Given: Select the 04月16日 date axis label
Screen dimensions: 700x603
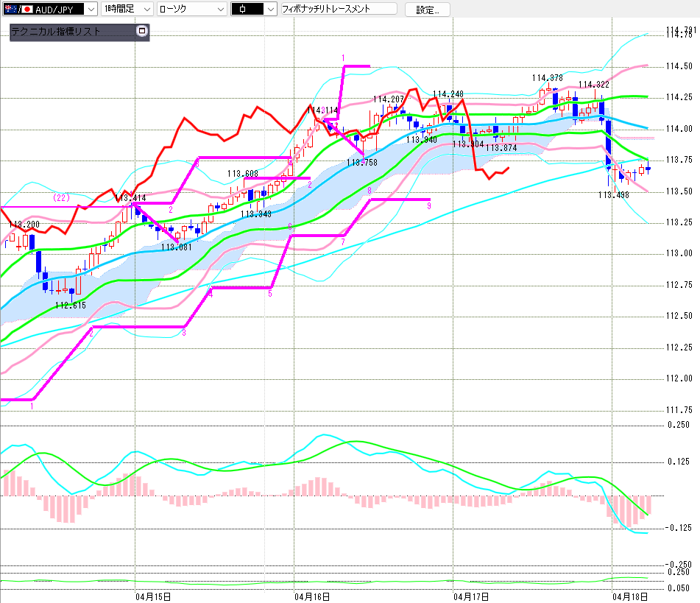Looking at the screenshot, I should tap(311, 596).
